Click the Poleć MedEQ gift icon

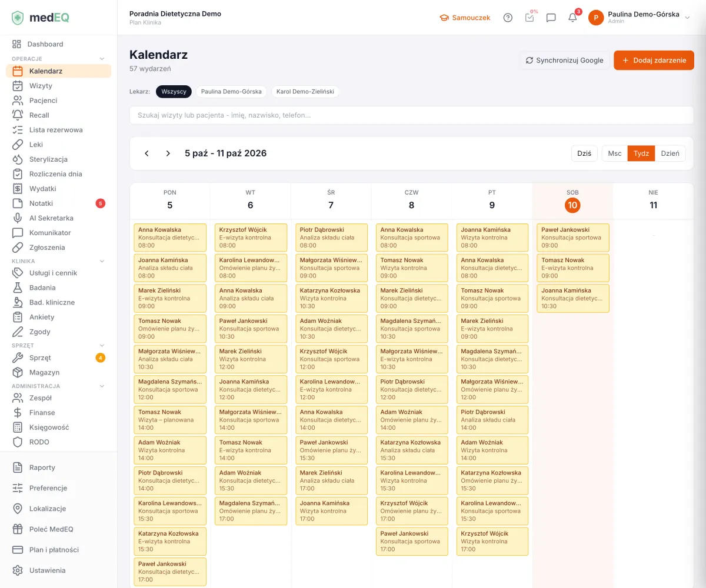tap(18, 529)
